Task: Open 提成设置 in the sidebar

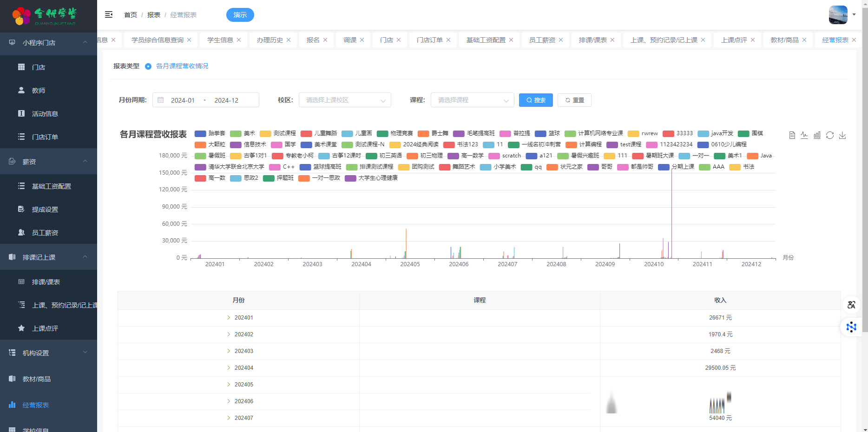Action: [48, 209]
